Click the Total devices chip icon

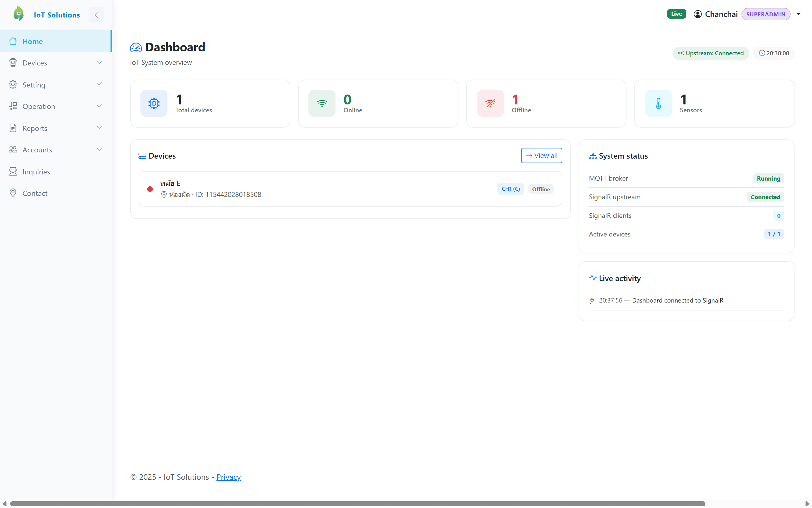154,103
